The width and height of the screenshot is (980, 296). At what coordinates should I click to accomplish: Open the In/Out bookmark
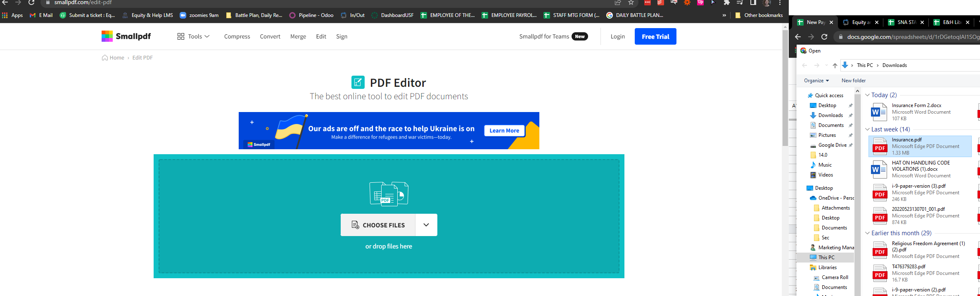tap(353, 15)
